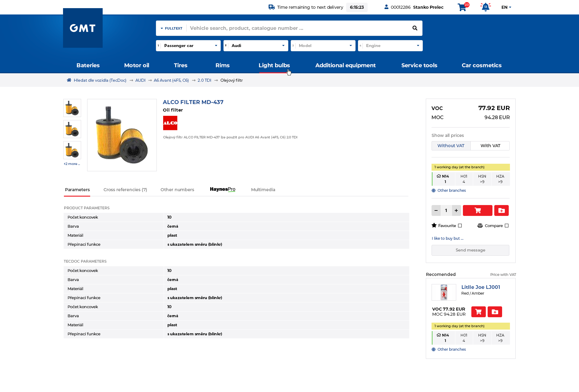579x392 pixels.
Task: Click globe icon in Recommended Other branches
Action: click(434, 349)
